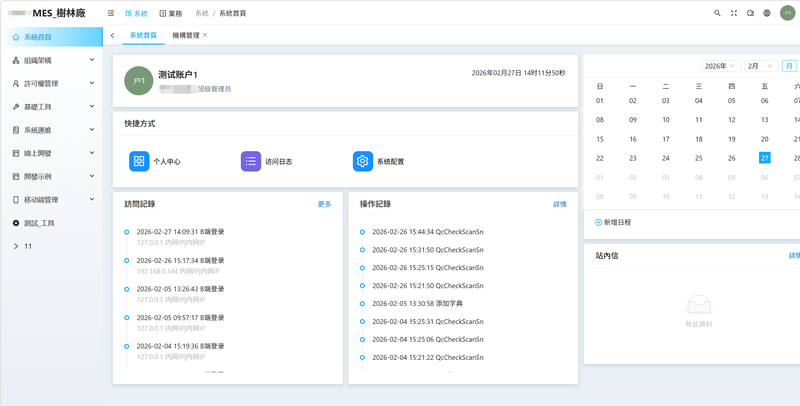Open 開發示例 in the sidebar
This screenshot has width=800, height=406.
[51, 176]
